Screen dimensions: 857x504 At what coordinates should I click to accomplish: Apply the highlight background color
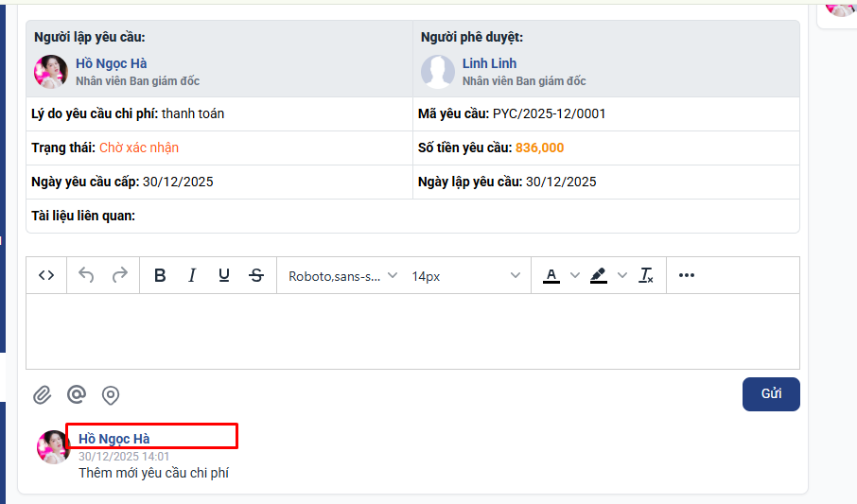click(x=598, y=275)
